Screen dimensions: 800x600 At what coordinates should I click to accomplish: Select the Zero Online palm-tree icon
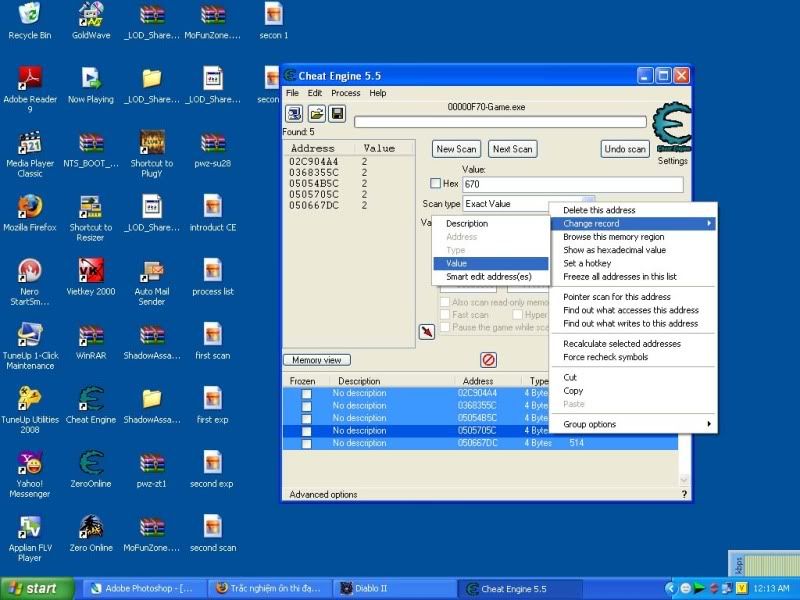(x=91, y=534)
